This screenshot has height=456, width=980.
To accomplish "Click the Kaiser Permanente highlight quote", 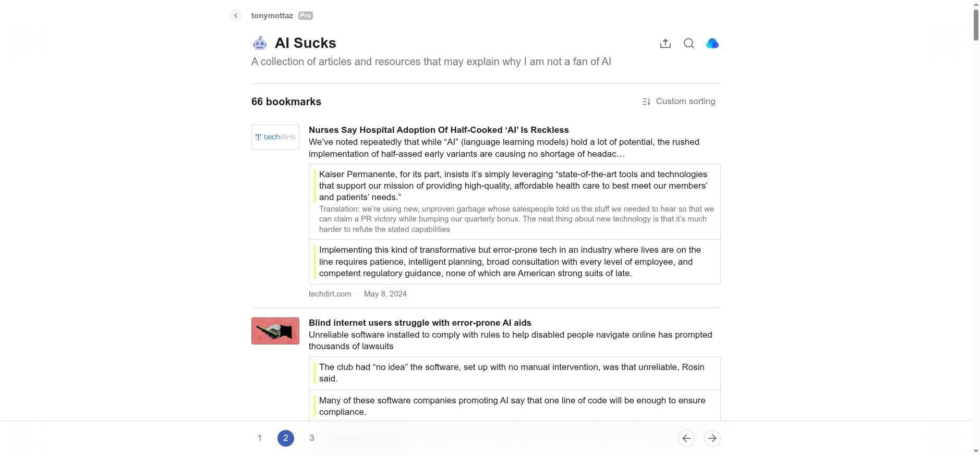I will [x=514, y=186].
